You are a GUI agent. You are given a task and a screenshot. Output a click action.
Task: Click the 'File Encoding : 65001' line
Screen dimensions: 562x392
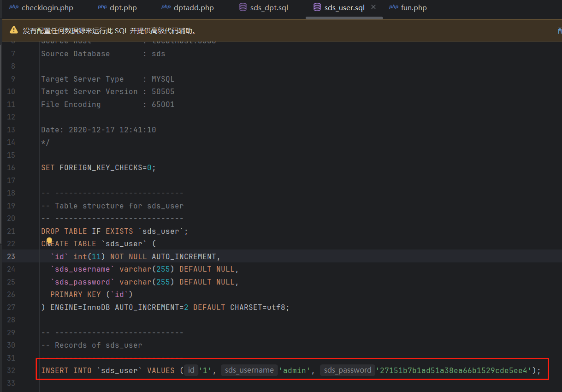coord(108,105)
